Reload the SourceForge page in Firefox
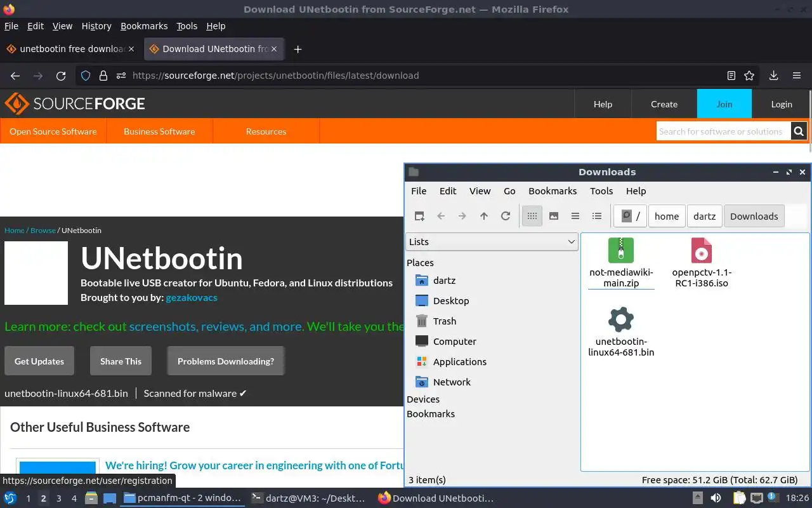The image size is (812, 508). click(x=61, y=76)
